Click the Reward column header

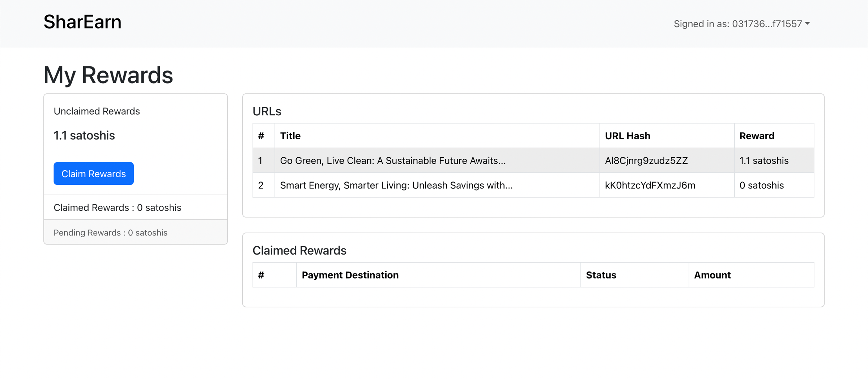(757, 136)
